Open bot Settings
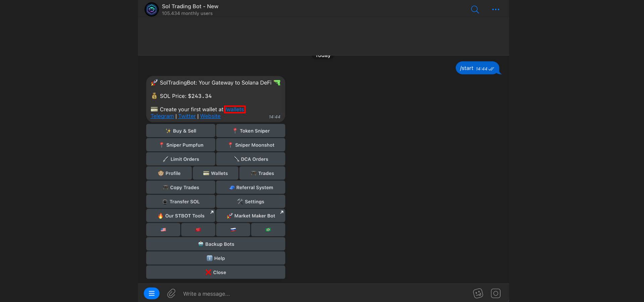 (251, 202)
